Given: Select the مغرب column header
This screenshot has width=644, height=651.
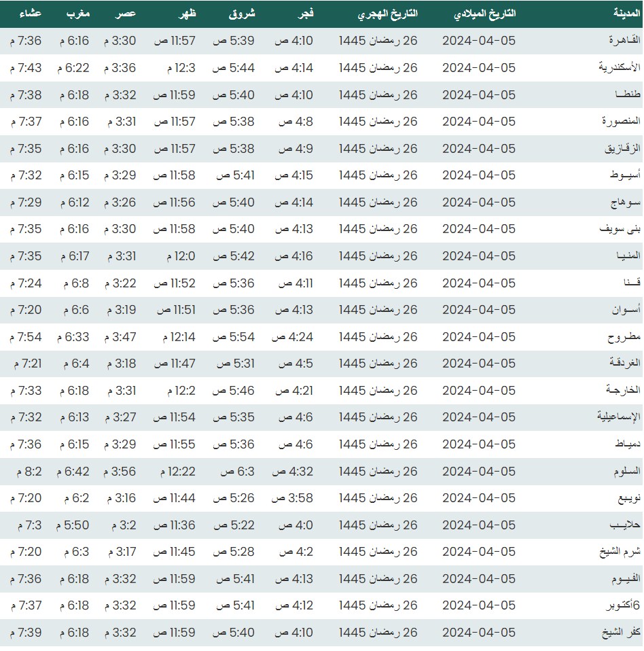Looking at the screenshot, I should click(x=77, y=14).
